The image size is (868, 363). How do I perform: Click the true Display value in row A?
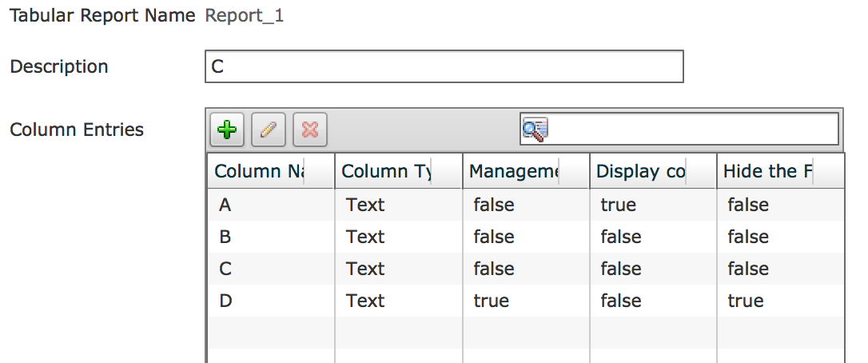619,205
